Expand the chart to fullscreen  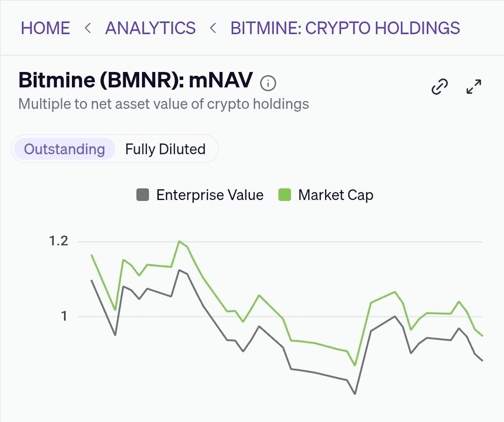point(474,86)
